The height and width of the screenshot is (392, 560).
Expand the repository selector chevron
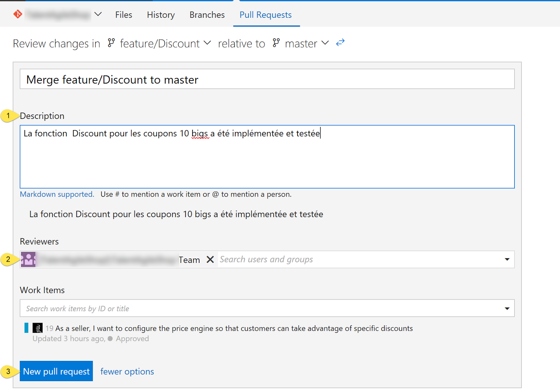[x=98, y=14]
